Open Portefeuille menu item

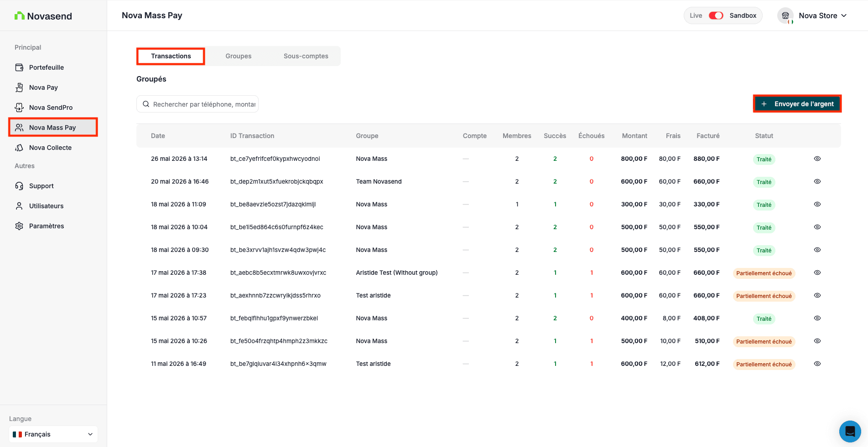[x=53, y=67]
